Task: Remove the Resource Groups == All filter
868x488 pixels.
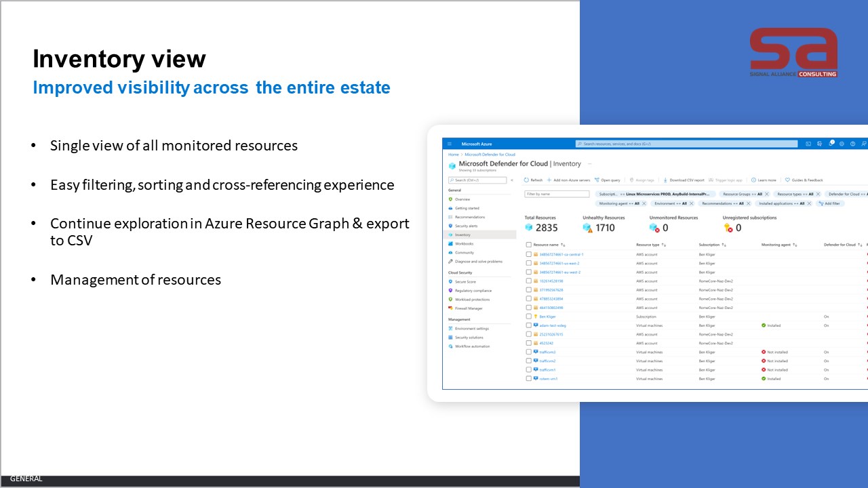Action: pos(767,194)
